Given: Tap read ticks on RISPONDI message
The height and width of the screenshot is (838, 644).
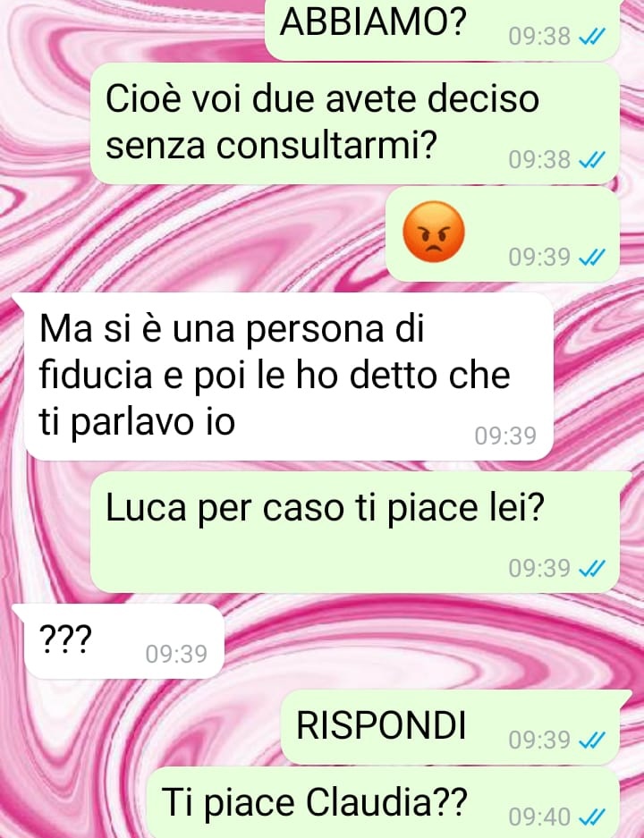Looking at the screenshot, I should (592, 741).
